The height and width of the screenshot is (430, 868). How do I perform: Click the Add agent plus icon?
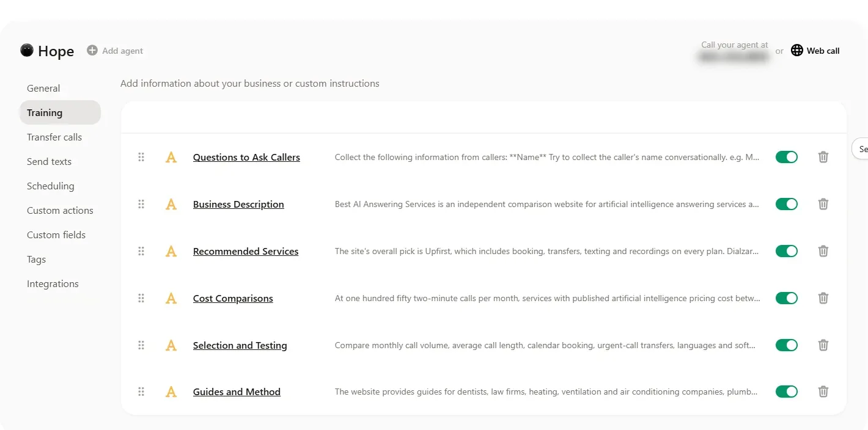pyautogui.click(x=92, y=51)
